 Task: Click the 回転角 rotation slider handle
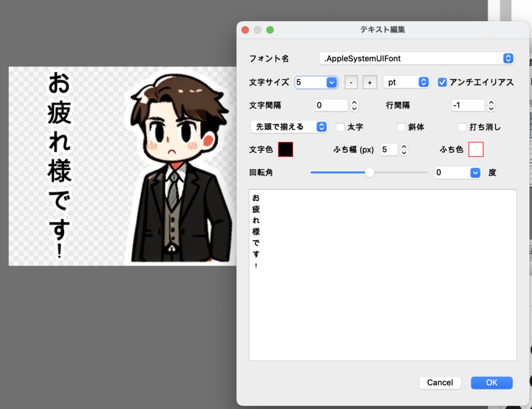[369, 173]
